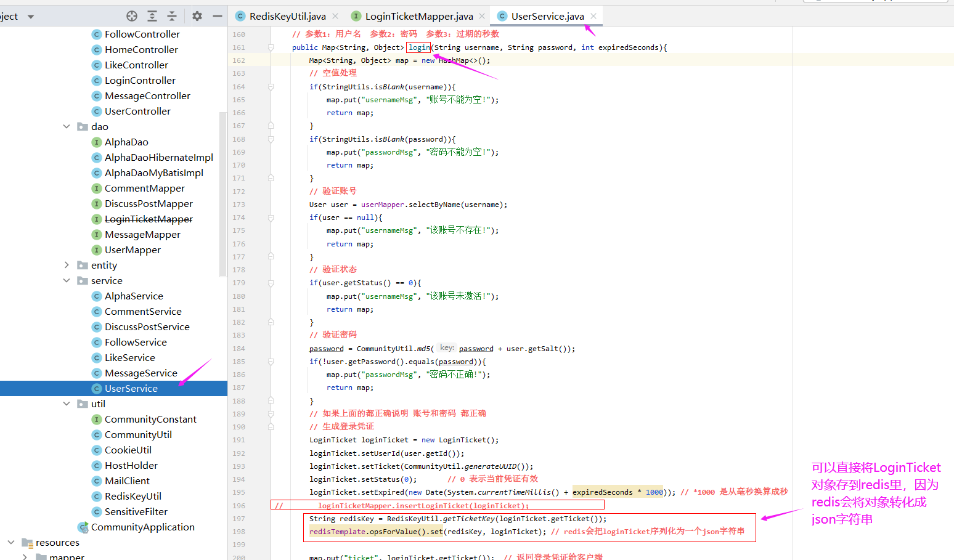Collapse the service folder
Screen dimensions: 954x560
point(67,280)
